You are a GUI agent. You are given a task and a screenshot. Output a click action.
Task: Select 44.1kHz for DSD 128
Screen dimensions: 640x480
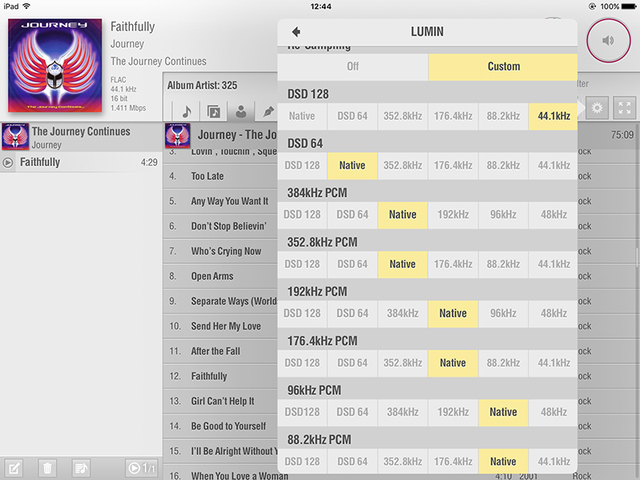pos(553,116)
